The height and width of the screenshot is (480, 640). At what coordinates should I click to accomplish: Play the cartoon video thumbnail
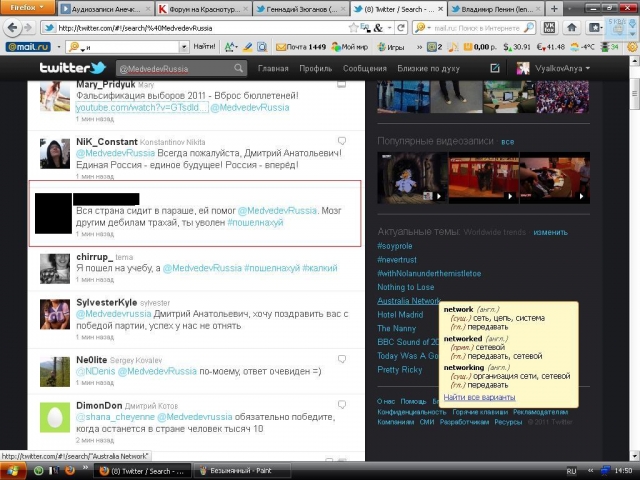coord(412,178)
